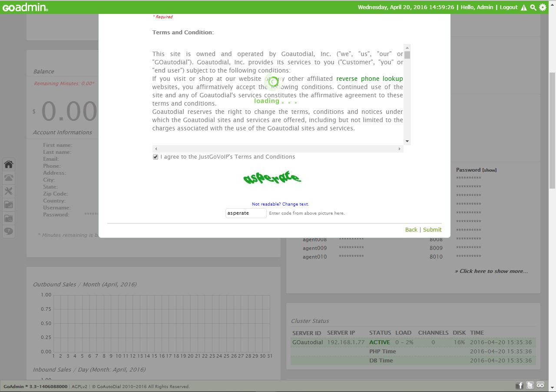Click the agent010 row text
Image resolution: width=556 pixels, height=392 pixels.
point(314,257)
